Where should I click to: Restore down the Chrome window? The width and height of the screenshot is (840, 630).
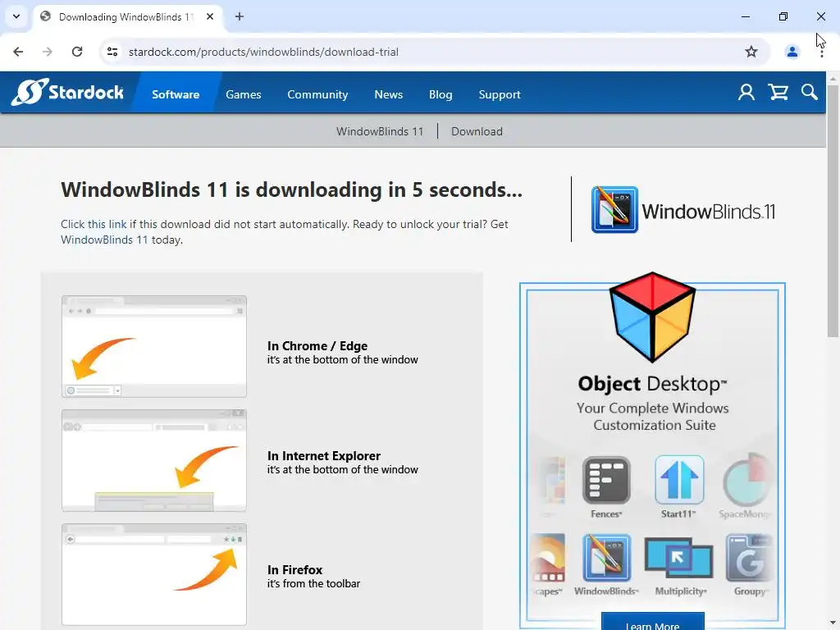click(x=783, y=16)
